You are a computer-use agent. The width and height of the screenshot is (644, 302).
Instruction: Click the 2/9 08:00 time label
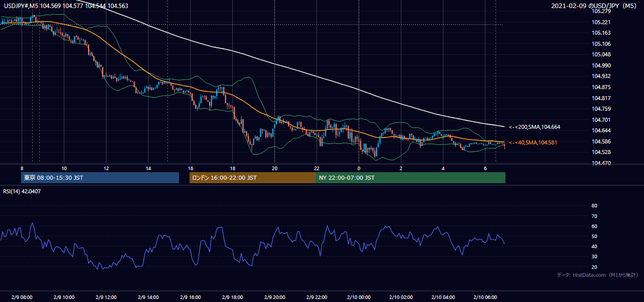click(22, 297)
